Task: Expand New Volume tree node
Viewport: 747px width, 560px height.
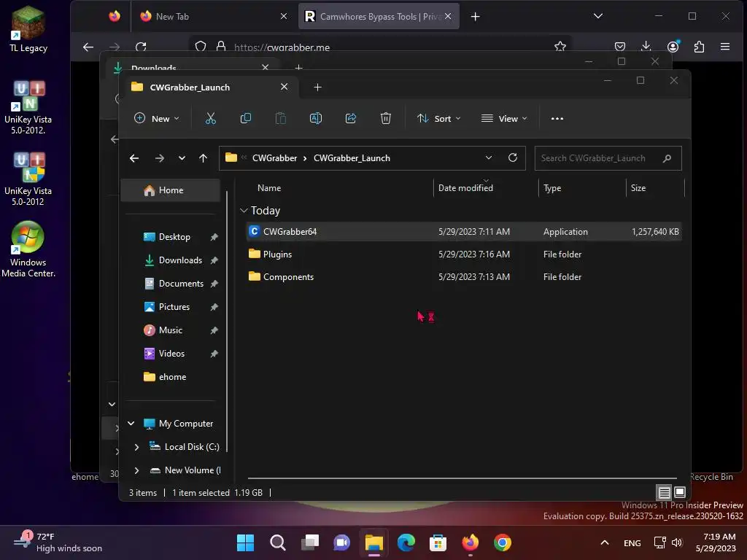Action: [x=136, y=470]
